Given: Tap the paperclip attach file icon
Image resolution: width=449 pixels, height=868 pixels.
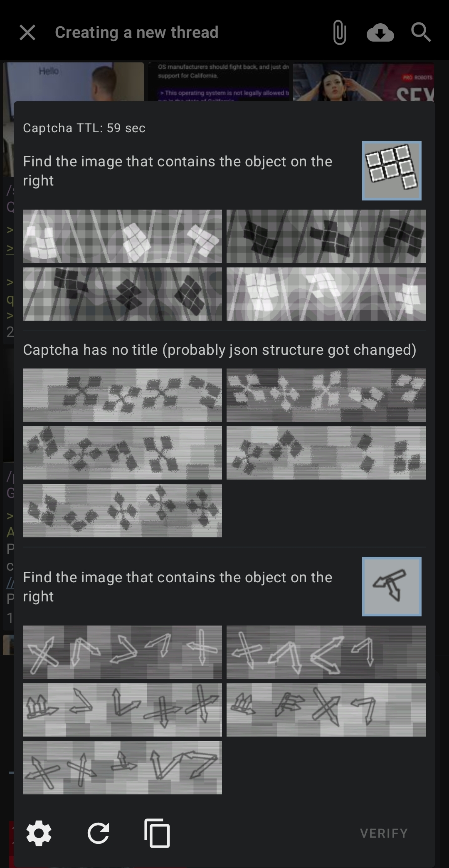Looking at the screenshot, I should point(339,32).
